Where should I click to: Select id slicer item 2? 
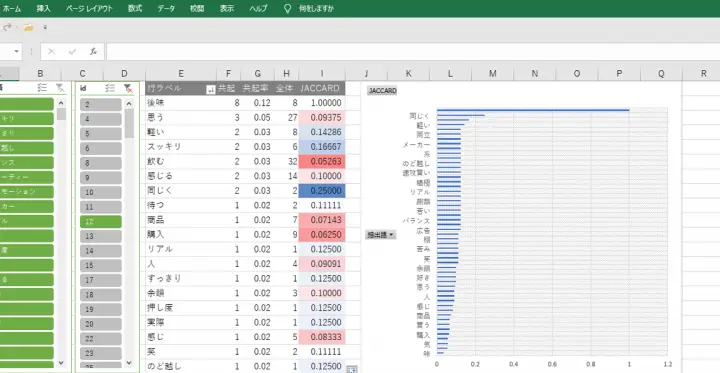click(x=101, y=105)
